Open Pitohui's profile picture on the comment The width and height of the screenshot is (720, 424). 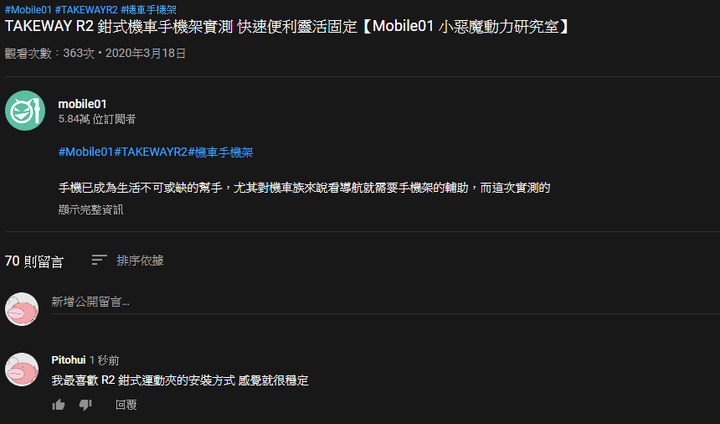click(22, 369)
